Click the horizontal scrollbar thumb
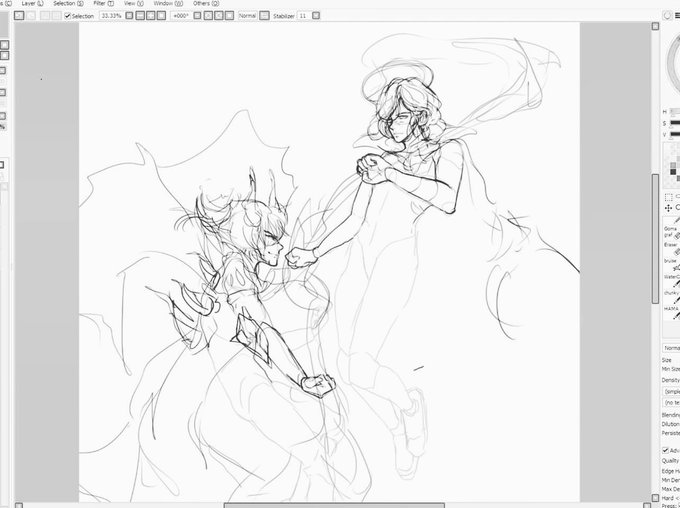This screenshot has width=680, height=508. tap(334, 505)
